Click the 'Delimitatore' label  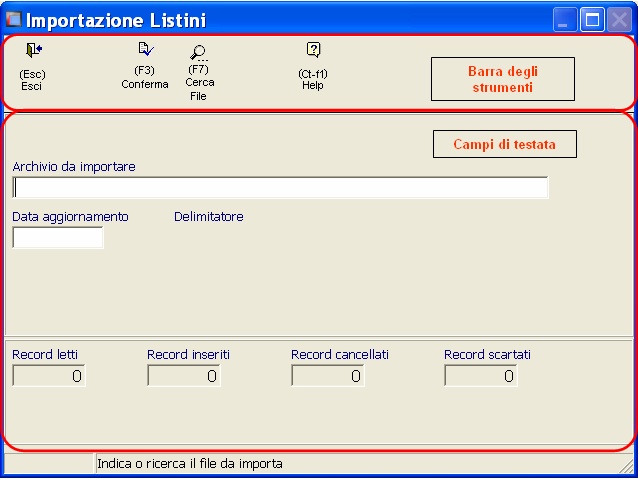(209, 217)
